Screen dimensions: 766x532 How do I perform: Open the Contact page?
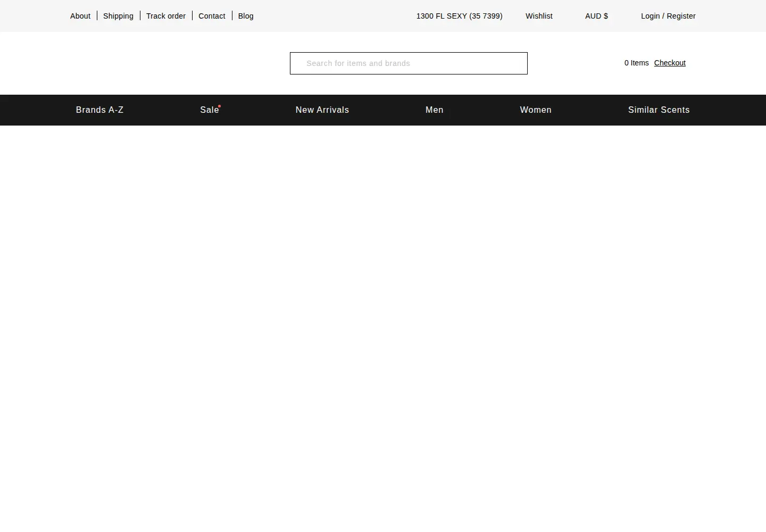[212, 16]
